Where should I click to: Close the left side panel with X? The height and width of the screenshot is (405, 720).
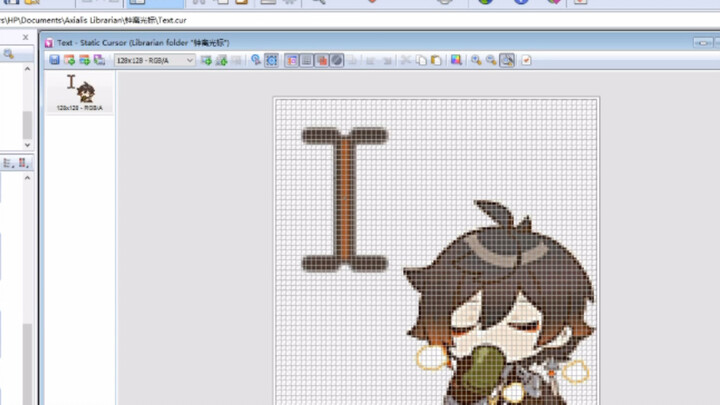pos(25,37)
